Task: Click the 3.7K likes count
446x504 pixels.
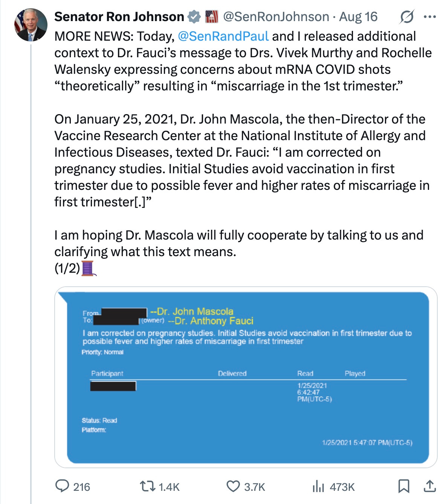Action: tap(255, 487)
